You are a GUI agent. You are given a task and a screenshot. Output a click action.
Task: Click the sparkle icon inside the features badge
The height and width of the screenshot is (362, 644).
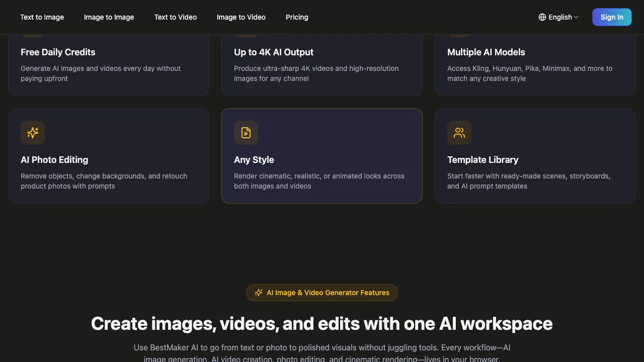(x=259, y=292)
